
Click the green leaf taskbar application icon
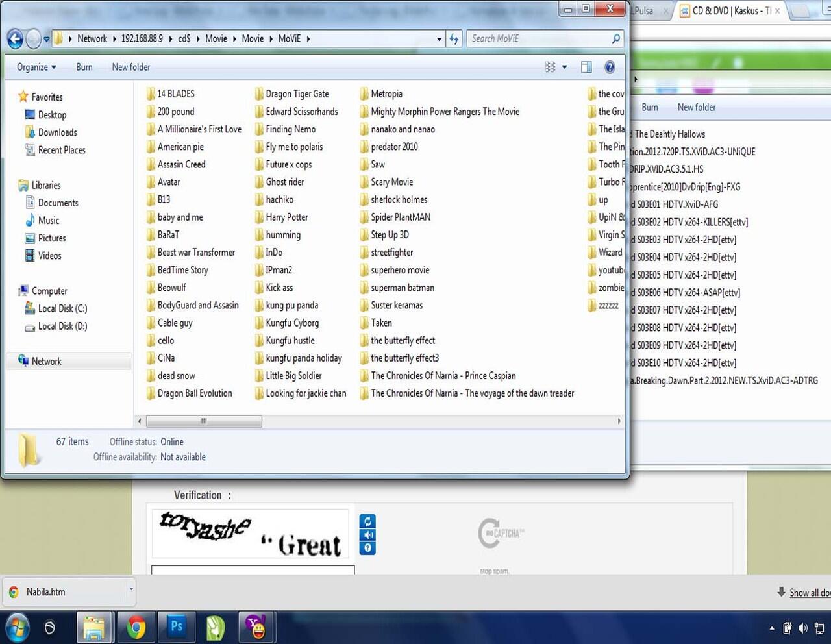[216, 628]
